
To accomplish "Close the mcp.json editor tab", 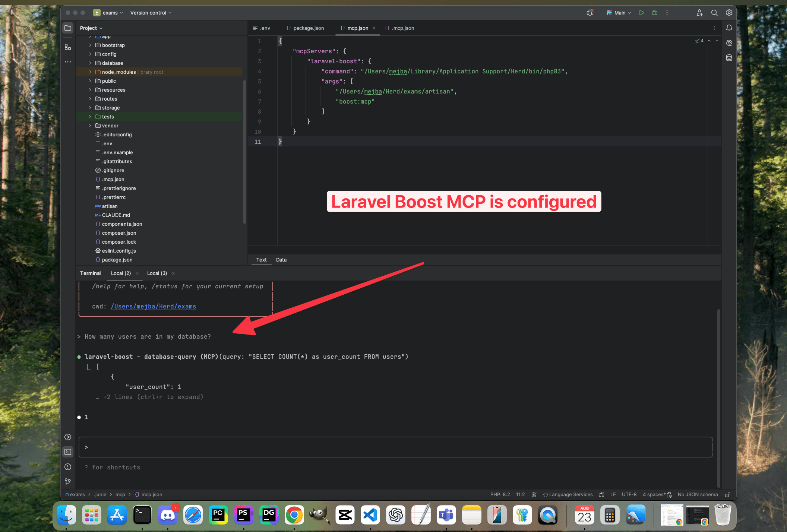I will [374, 28].
